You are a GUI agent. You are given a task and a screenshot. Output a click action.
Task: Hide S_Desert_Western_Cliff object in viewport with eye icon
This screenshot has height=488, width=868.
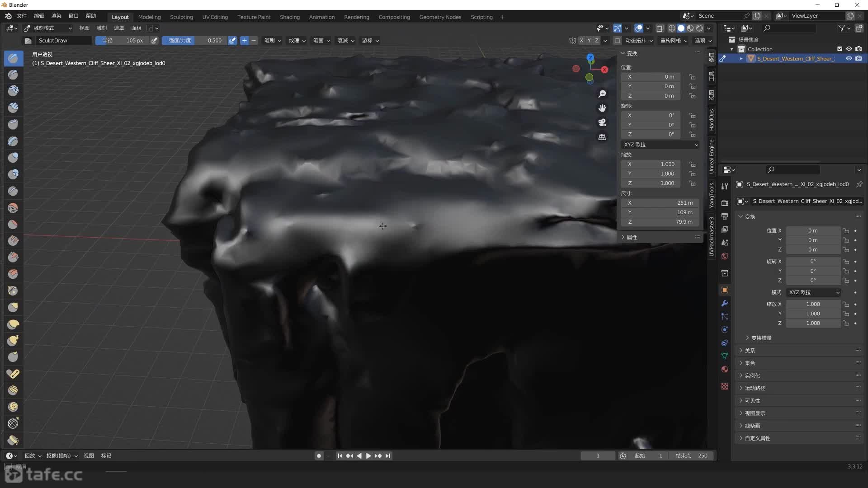[x=849, y=58]
